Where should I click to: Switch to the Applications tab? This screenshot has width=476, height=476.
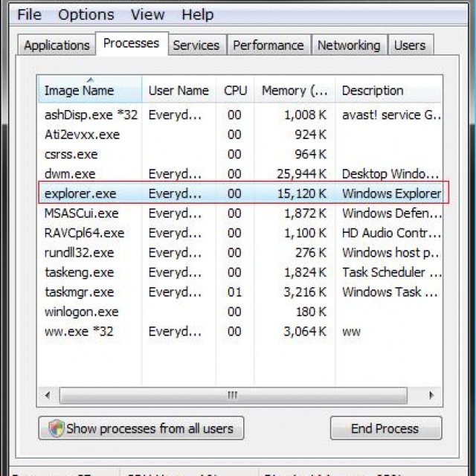[57, 45]
